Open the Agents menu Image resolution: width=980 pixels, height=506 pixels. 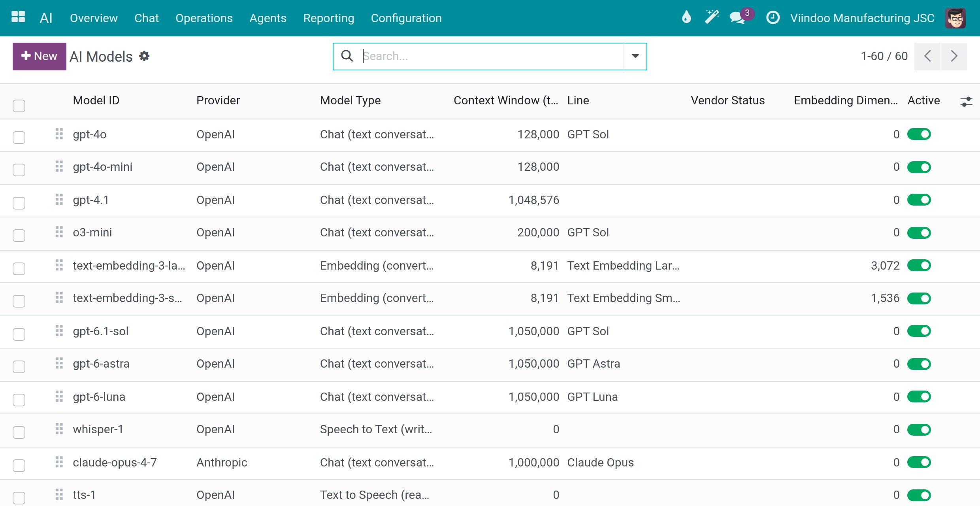[268, 18]
